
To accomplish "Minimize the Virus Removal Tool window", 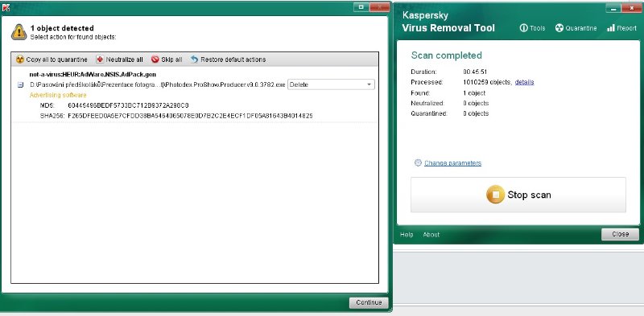I will 613,8.
